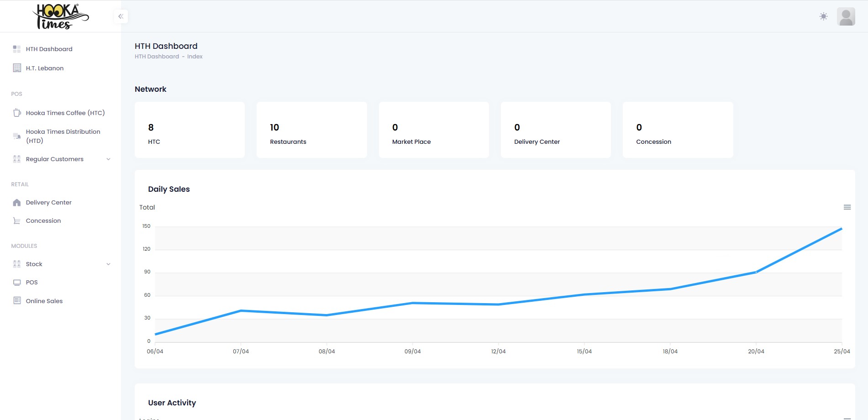
Task: Click the Network section heading
Action: tap(150, 89)
